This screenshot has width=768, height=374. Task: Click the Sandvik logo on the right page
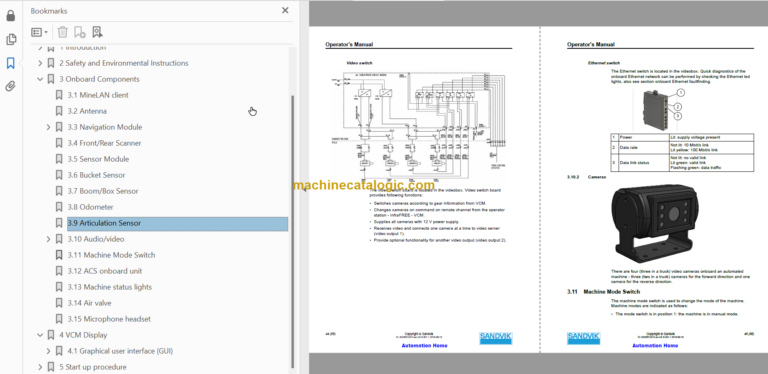(583, 338)
